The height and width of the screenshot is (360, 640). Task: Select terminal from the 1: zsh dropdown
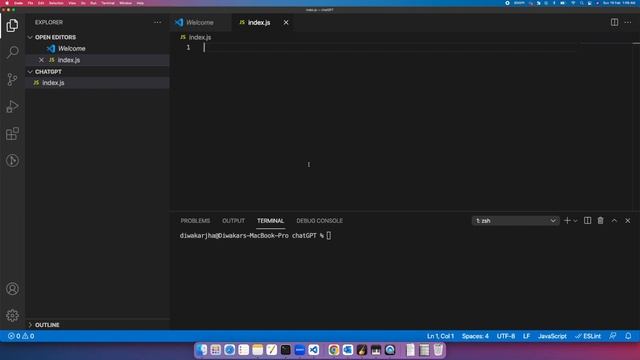tap(516, 220)
